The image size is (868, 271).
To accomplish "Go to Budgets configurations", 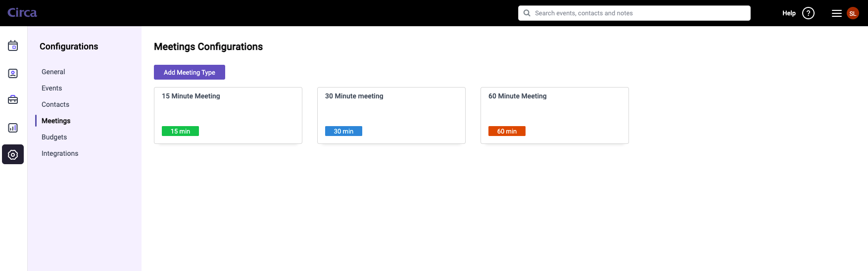I will point(54,137).
